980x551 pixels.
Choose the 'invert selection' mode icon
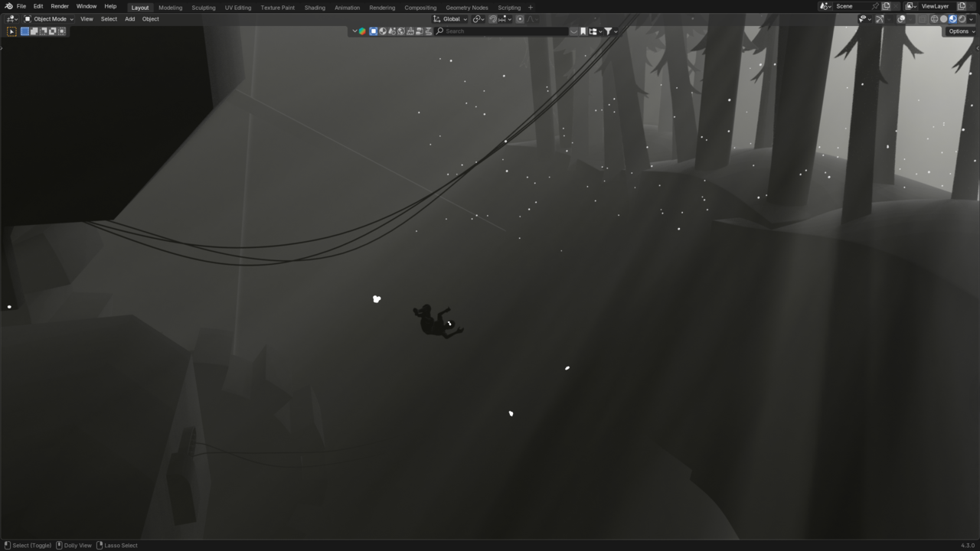(53, 31)
